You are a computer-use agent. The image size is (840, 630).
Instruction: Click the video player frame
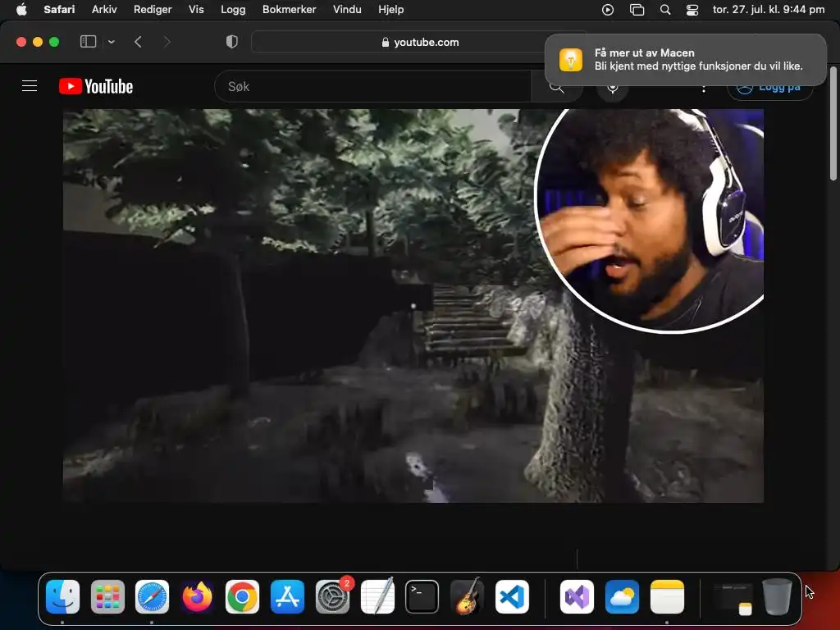pyautogui.click(x=413, y=306)
